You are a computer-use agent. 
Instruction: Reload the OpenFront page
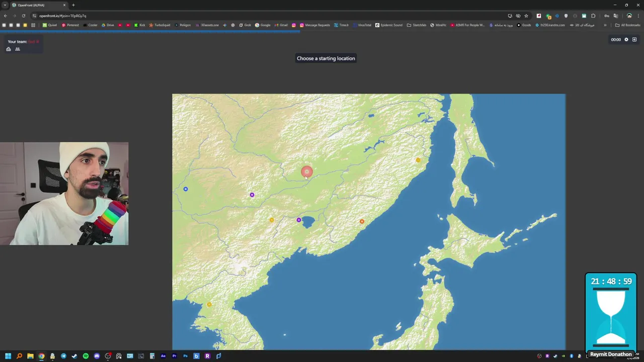click(23, 16)
